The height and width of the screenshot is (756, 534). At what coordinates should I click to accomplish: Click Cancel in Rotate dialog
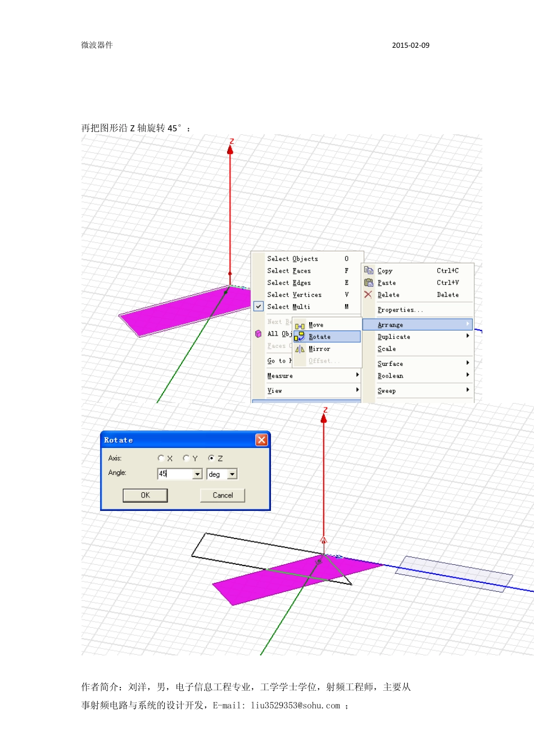(223, 495)
